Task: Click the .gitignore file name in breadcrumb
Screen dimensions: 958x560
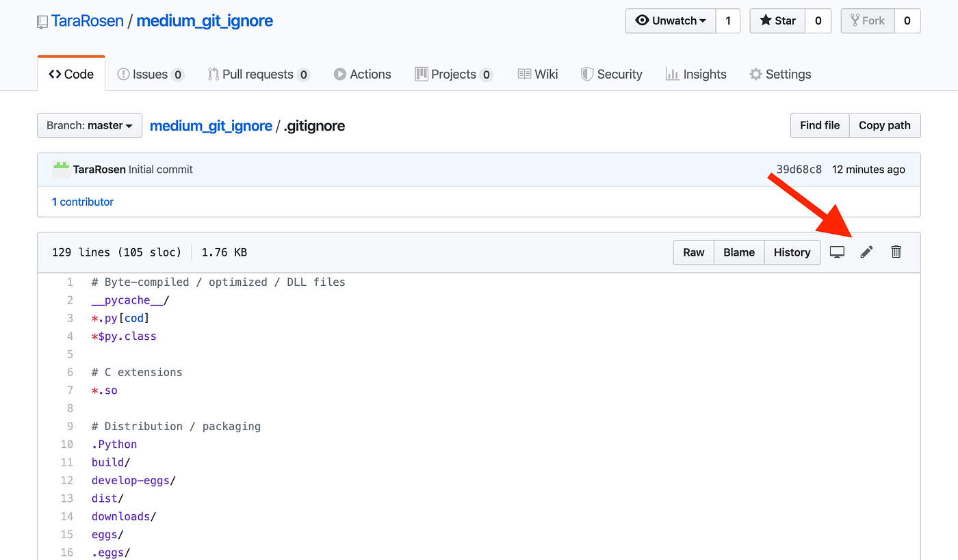Action: pos(314,126)
